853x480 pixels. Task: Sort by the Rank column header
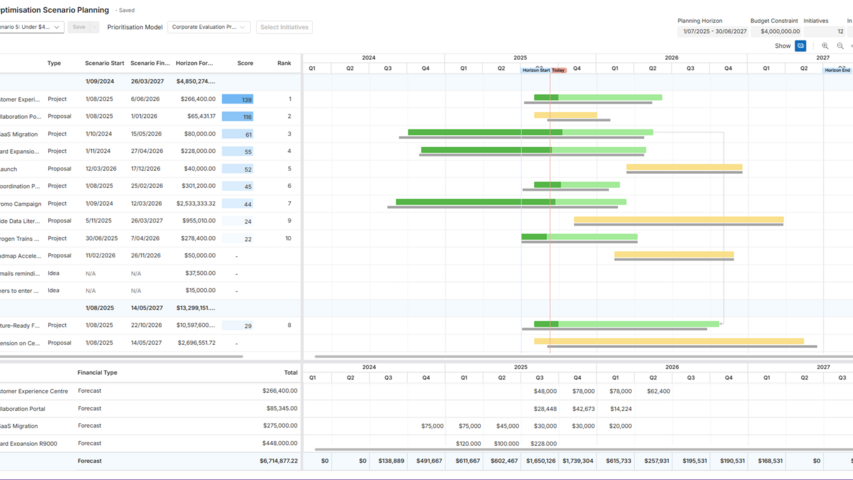pos(284,63)
